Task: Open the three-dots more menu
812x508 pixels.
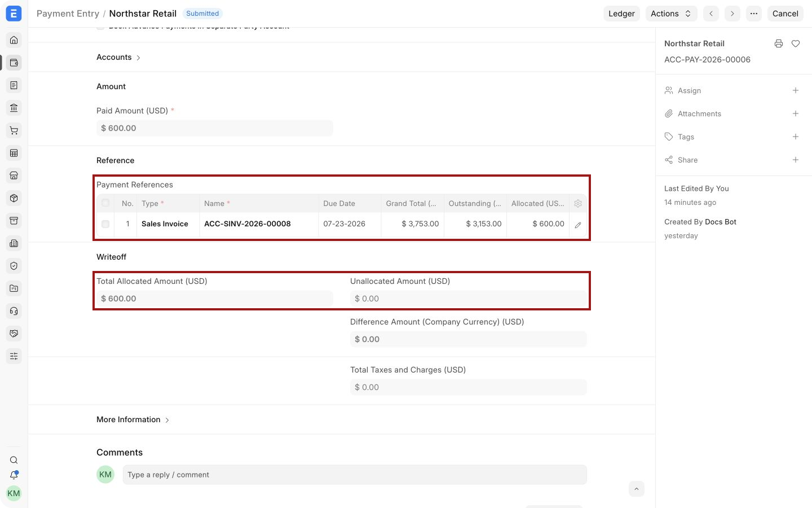Action: point(754,14)
